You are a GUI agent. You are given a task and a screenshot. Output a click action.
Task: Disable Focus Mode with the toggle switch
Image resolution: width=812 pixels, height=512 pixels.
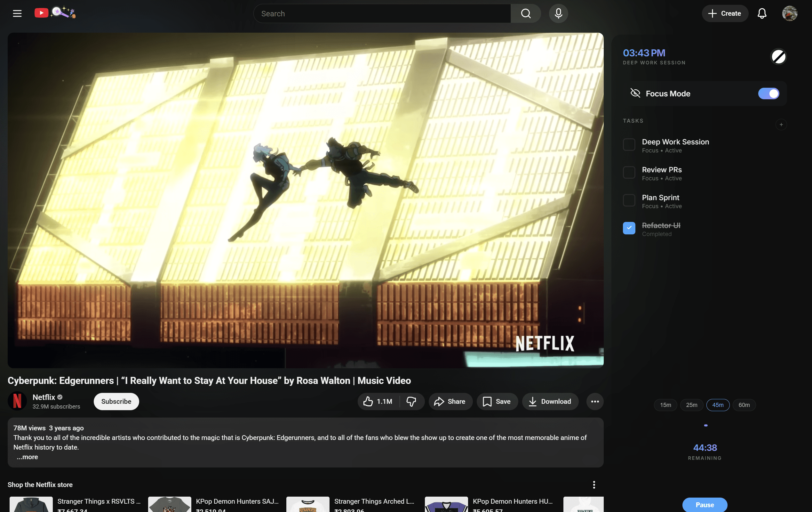click(768, 93)
